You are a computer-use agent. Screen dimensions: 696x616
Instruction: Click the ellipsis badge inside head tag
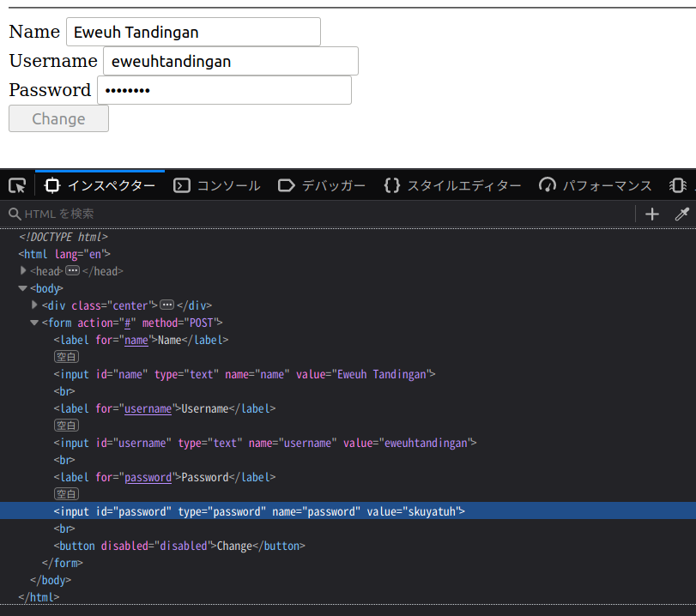pyautogui.click(x=72, y=270)
